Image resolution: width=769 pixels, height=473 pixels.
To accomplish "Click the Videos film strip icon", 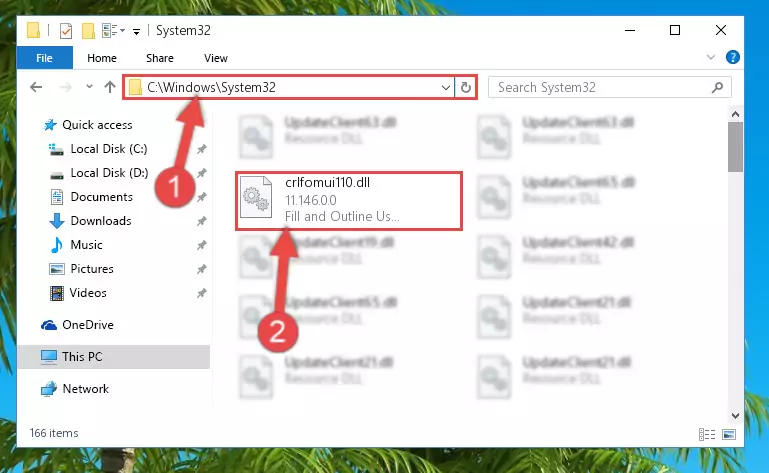I will tap(57, 293).
